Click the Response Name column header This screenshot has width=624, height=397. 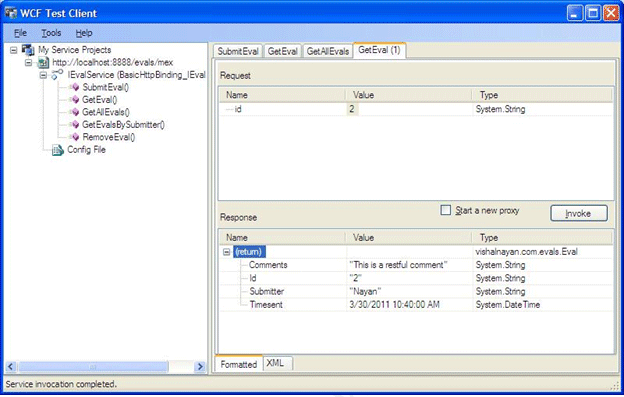pyautogui.click(x=282, y=237)
